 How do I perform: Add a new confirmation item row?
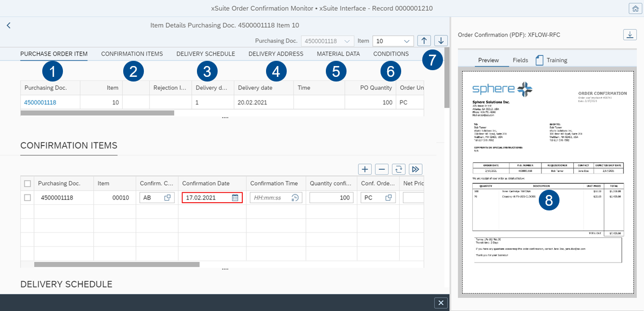[365, 169]
